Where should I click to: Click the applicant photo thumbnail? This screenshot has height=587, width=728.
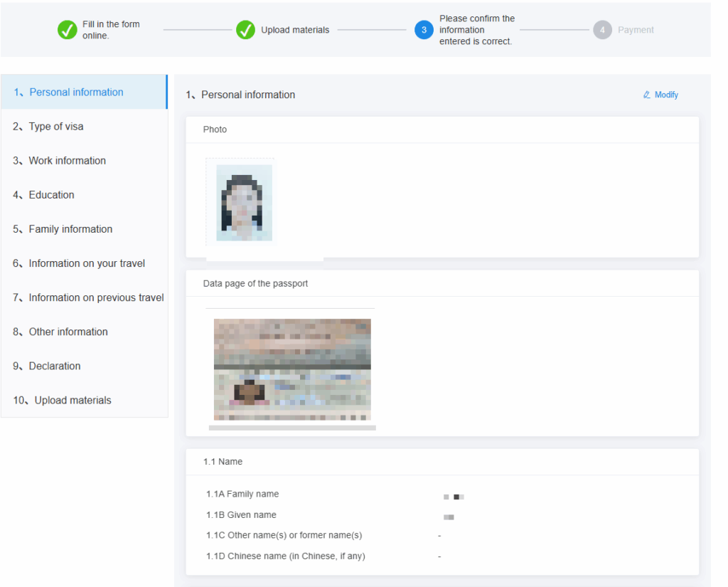pos(244,203)
